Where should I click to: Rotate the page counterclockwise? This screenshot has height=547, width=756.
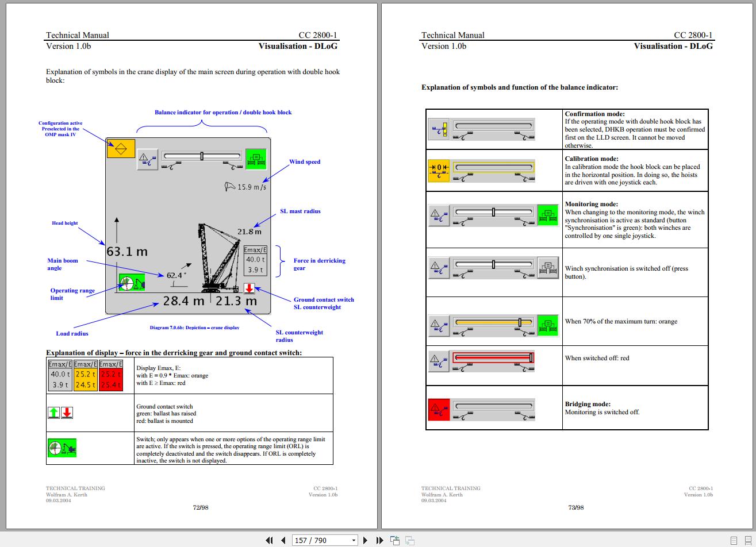(395, 540)
